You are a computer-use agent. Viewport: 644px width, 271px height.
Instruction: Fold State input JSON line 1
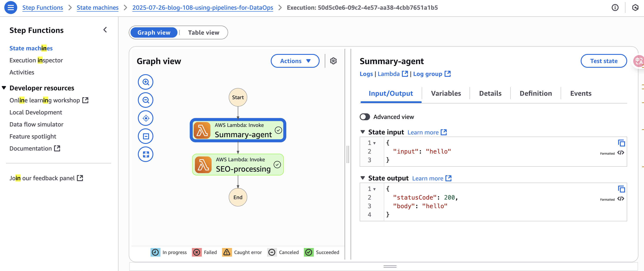point(374,143)
